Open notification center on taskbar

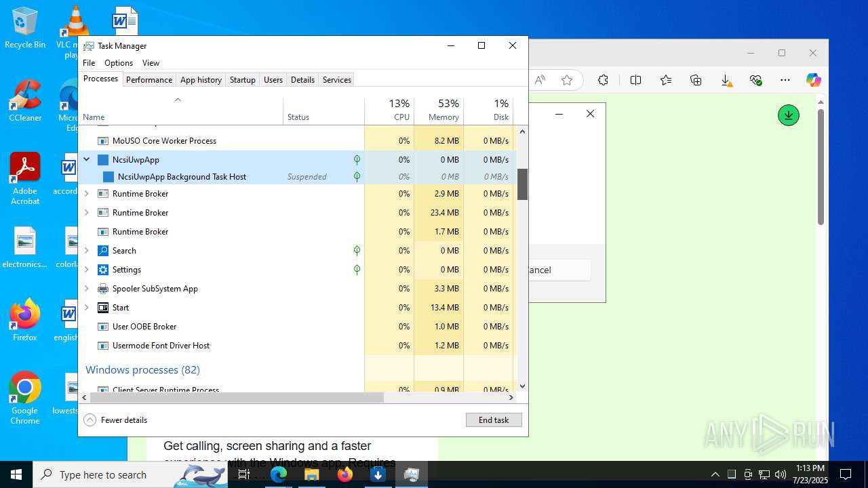coord(846,474)
